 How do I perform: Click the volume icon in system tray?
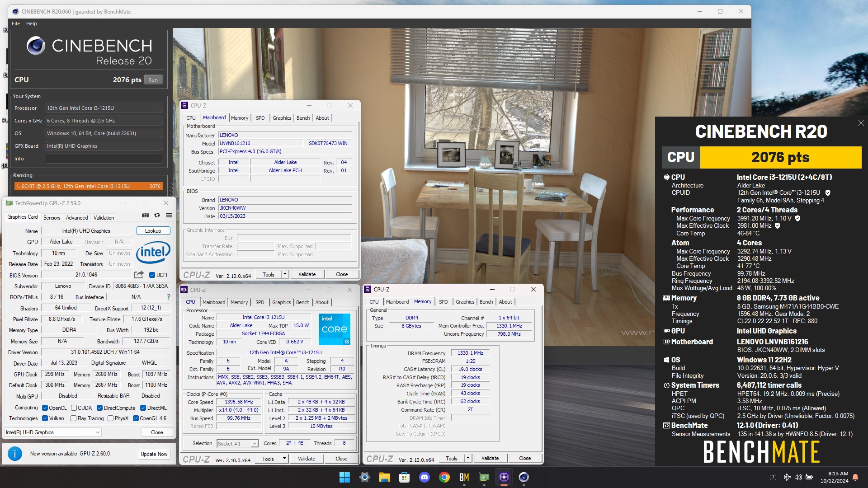(798, 477)
